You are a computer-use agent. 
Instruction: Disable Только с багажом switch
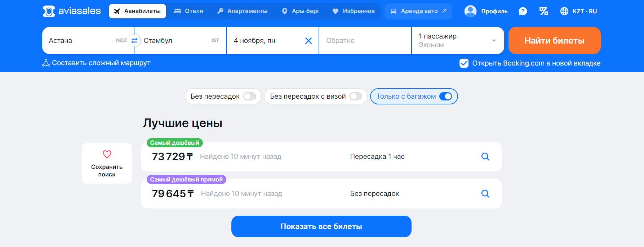[x=445, y=96]
